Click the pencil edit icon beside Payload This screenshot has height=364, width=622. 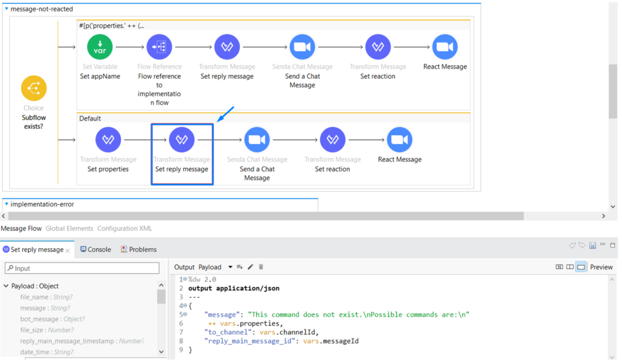250,267
